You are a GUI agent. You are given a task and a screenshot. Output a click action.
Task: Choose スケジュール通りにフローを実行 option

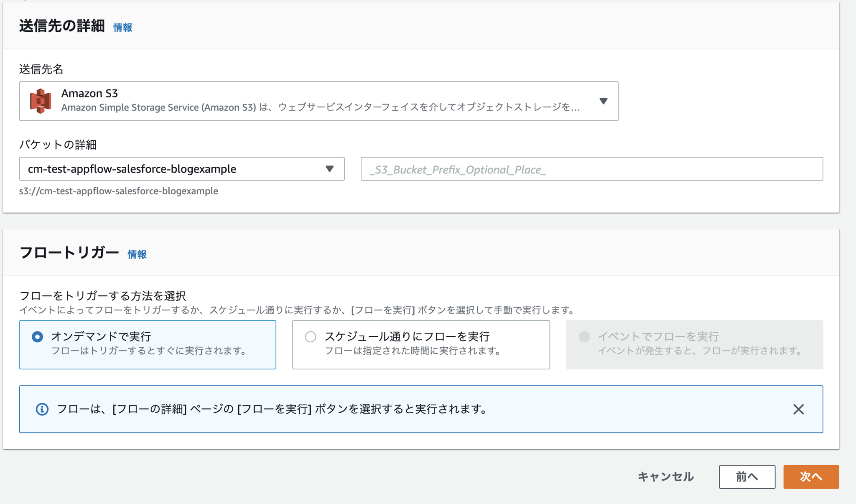pos(311,337)
